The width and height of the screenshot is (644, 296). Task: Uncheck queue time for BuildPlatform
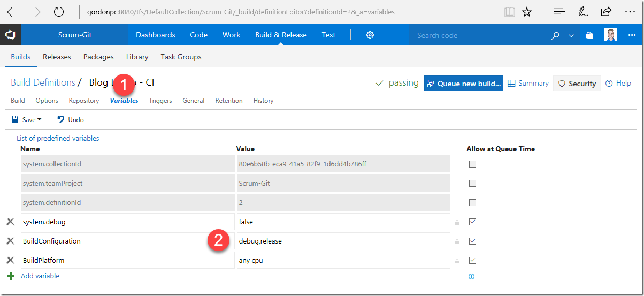tap(472, 260)
